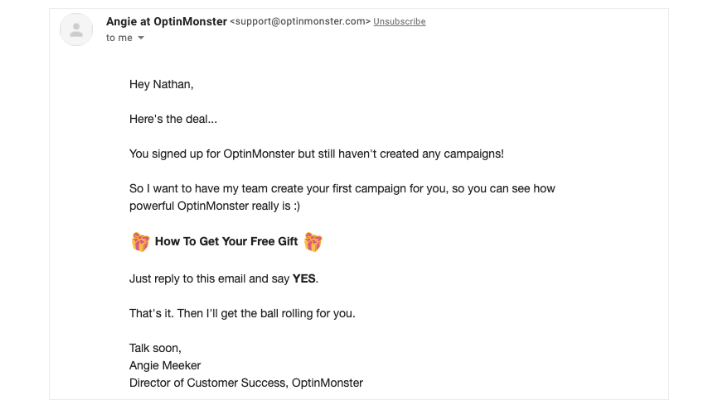Click the gift emoji before the heading
Viewport: 719px width, 420px height.
click(x=140, y=241)
